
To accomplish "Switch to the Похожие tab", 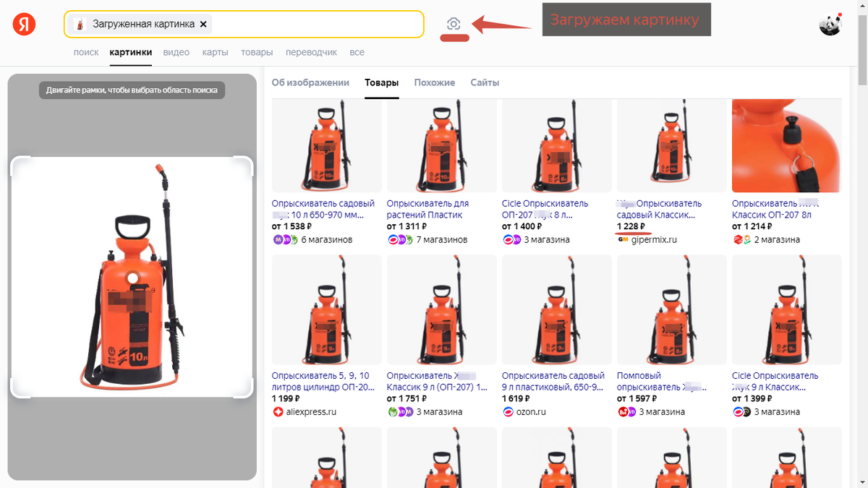I will coord(434,82).
